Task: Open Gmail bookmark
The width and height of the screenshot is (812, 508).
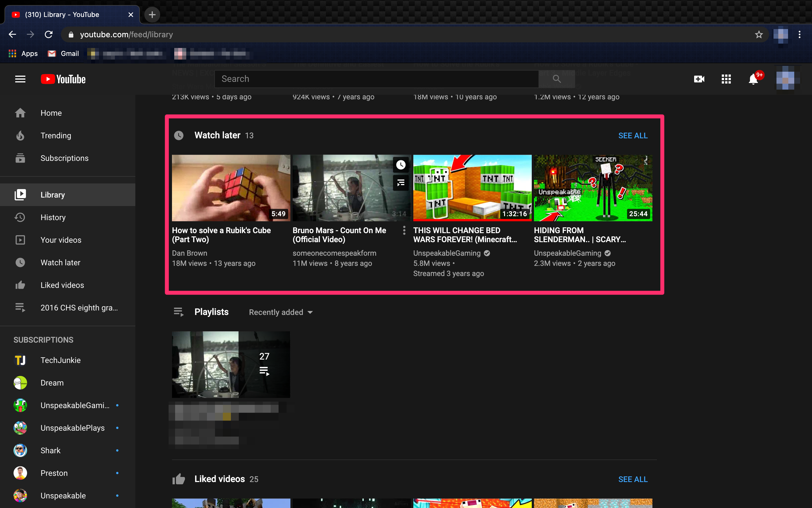Action: click(x=63, y=53)
